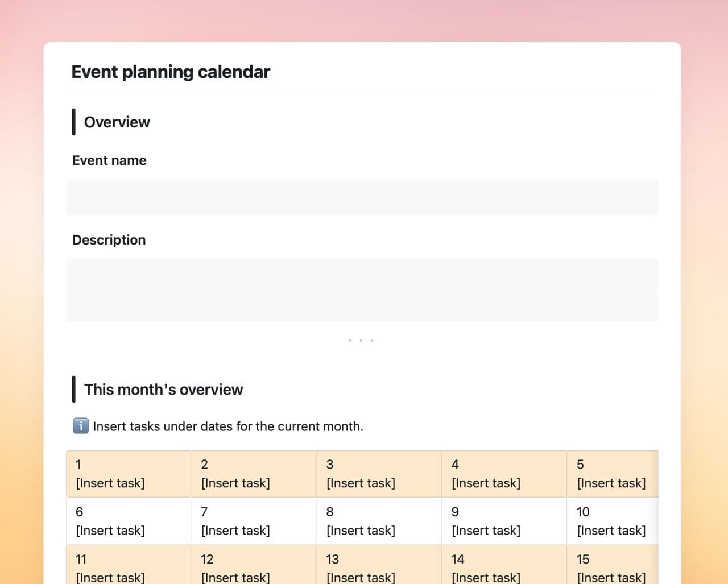The image size is (728, 584).
Task: Click the Description text area
Action: [x=362, y=290]
